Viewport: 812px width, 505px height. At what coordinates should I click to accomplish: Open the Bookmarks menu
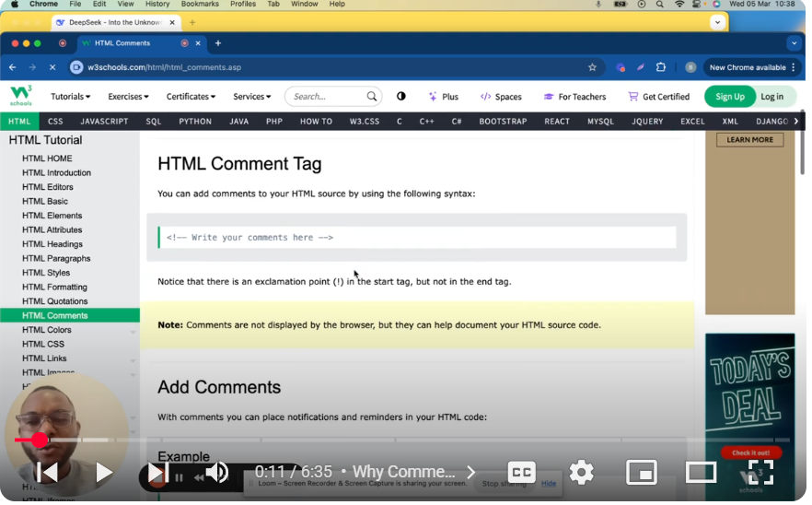200,5
